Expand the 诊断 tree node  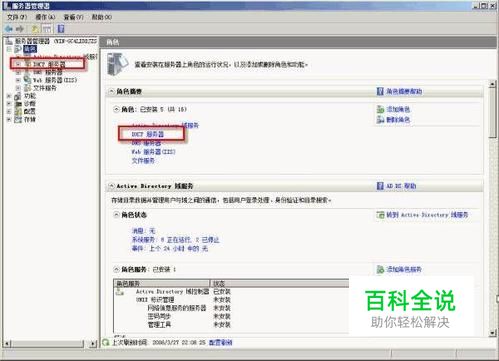click(9, 104)
